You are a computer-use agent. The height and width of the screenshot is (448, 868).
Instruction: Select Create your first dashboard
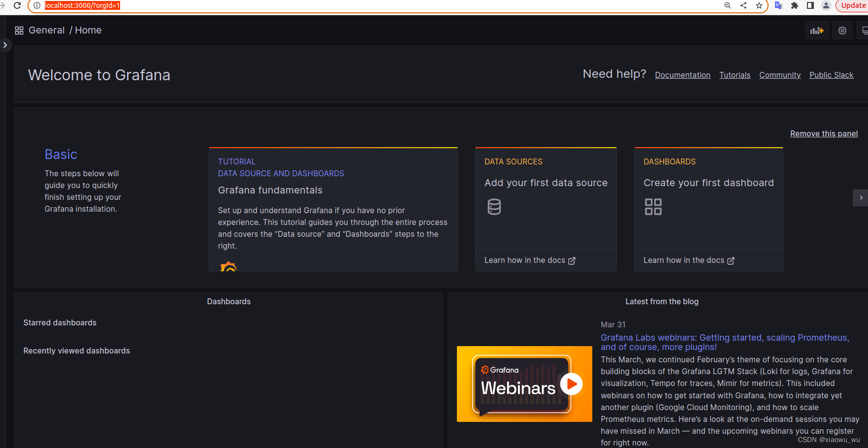[x=708, y=183]
